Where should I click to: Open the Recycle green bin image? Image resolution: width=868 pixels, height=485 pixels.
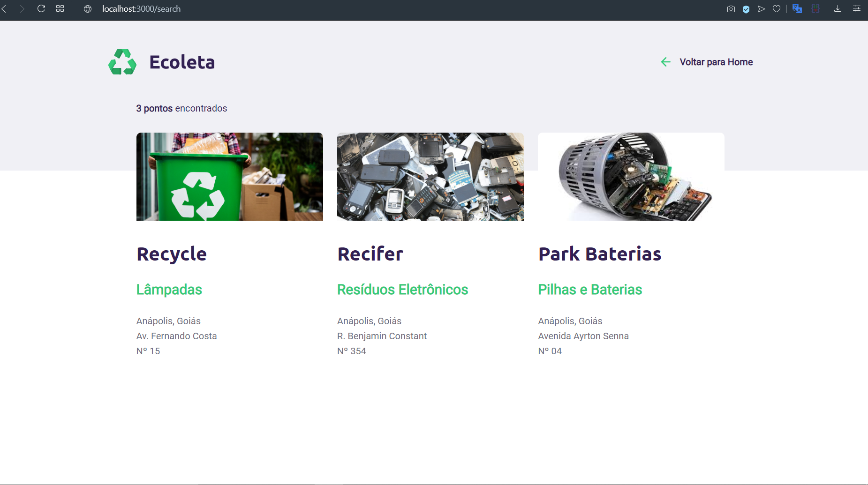230,177
